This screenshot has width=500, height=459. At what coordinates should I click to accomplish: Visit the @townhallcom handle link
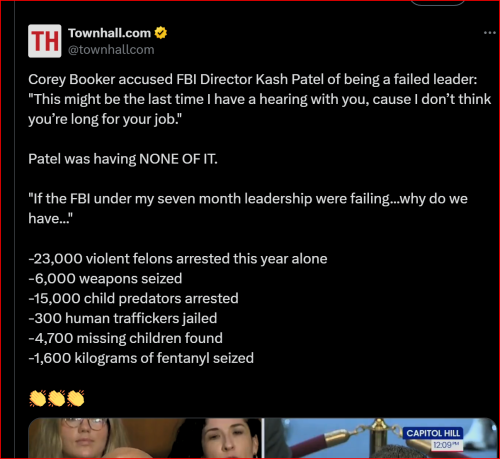pyautogui.click(x=111, y=50)
